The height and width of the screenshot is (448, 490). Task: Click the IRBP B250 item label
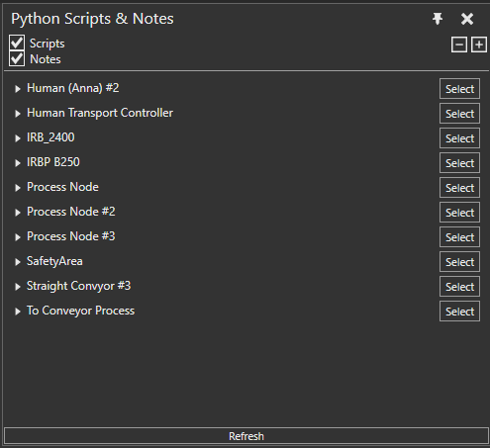[x=53, y=162]
